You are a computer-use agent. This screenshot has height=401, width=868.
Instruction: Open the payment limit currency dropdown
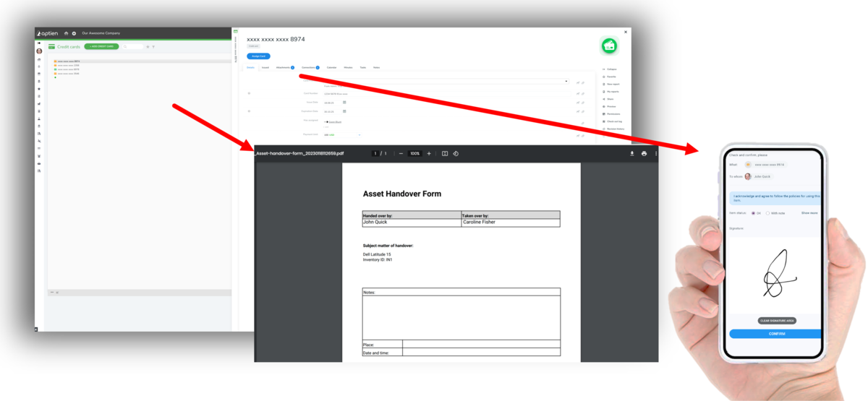(x=359, y=134)
